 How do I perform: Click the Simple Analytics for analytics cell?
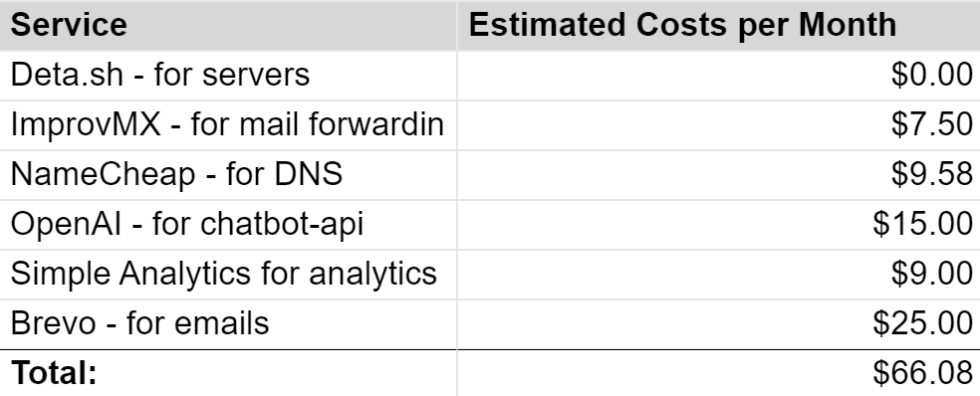(x=228, y=275)
